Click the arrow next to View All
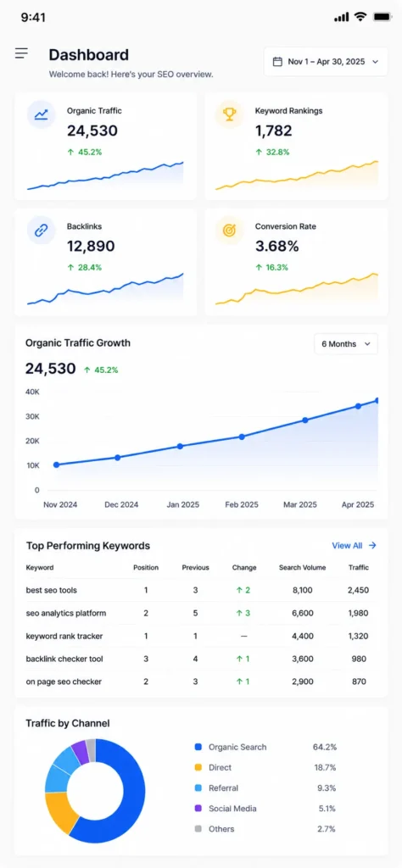 372,545
